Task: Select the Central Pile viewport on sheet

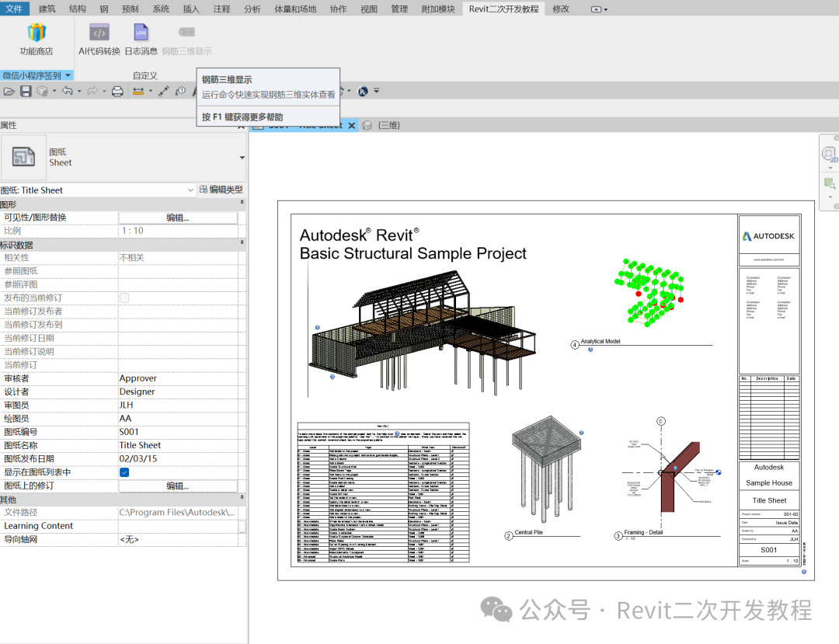Action: coord(546,468)
